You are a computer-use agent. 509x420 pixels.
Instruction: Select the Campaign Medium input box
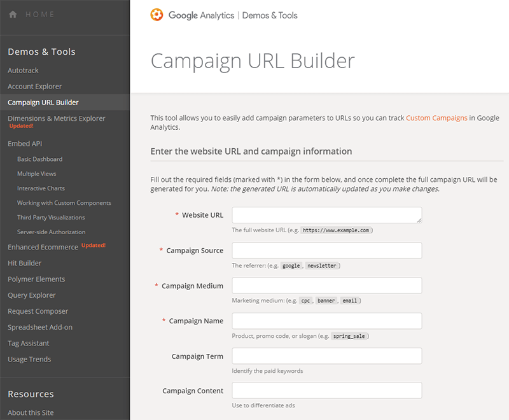coord(326,286)
